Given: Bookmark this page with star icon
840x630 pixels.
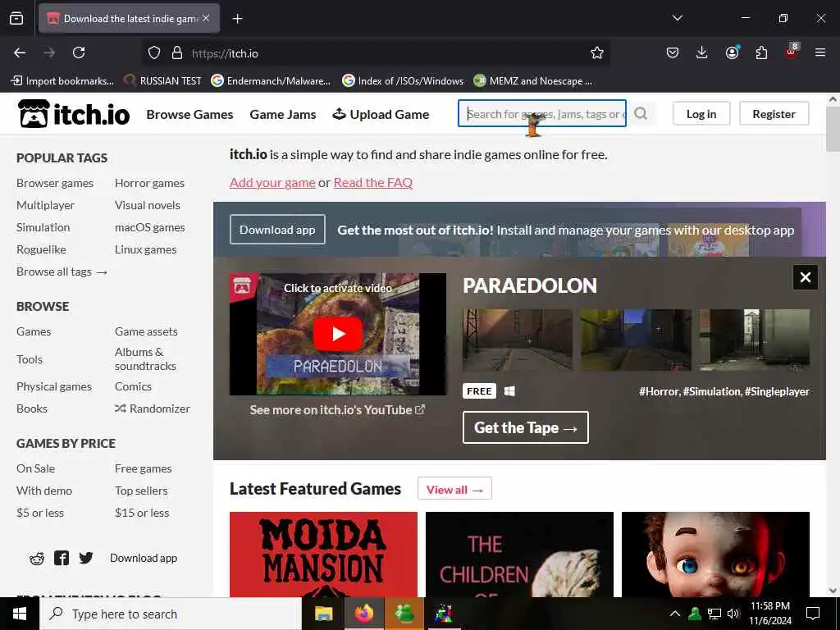Looking at the screenshot, I should 597,52.
